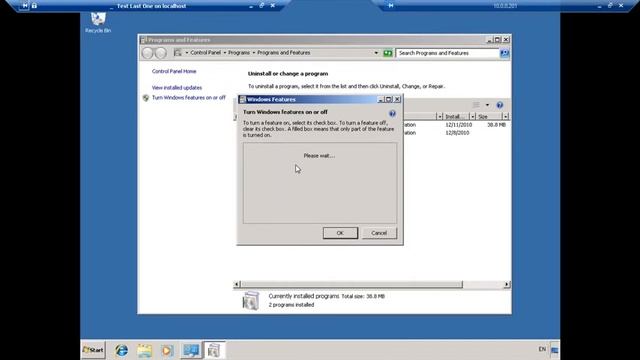Click the help icon in Windows Features dialog
Screen dimensions: 640x360
[392, 113]
